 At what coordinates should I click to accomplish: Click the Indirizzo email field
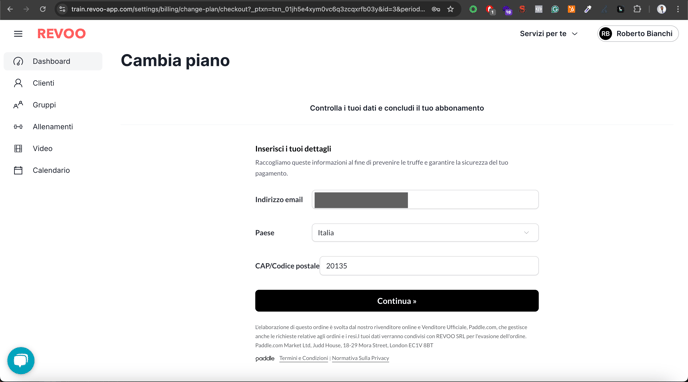[x=425, y=200]
